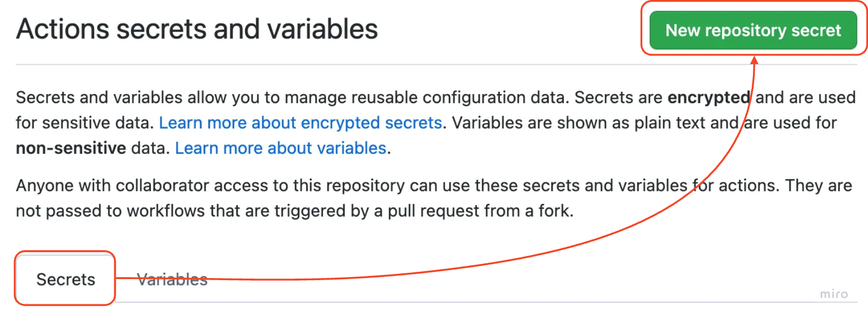
Task: Switch to the Variables tab
Action: point(173,279)
